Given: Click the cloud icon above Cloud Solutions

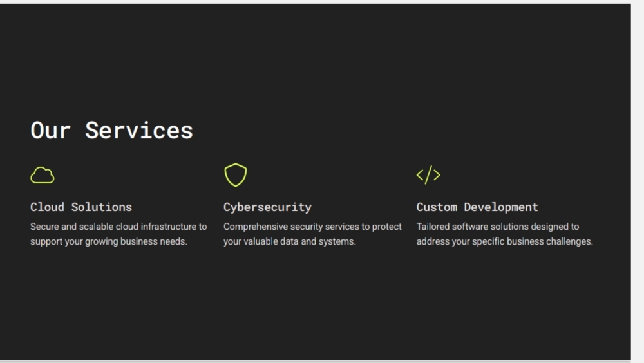Looking at the screenshot, I should (43, 175).
